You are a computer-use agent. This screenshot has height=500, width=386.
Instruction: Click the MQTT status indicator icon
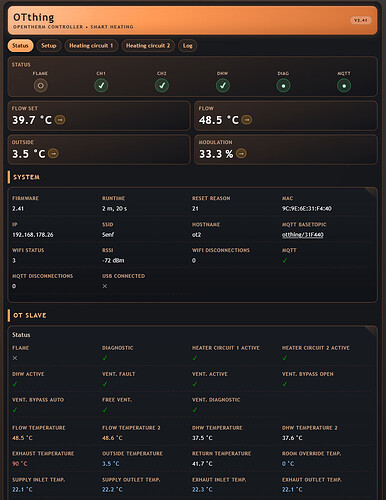coord(344,86)
